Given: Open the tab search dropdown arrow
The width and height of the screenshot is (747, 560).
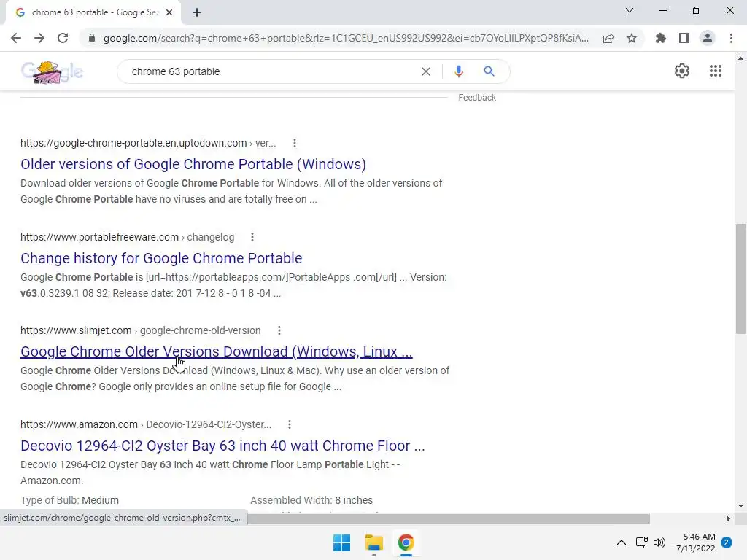Looking at the screenshot, I should 630,10.
